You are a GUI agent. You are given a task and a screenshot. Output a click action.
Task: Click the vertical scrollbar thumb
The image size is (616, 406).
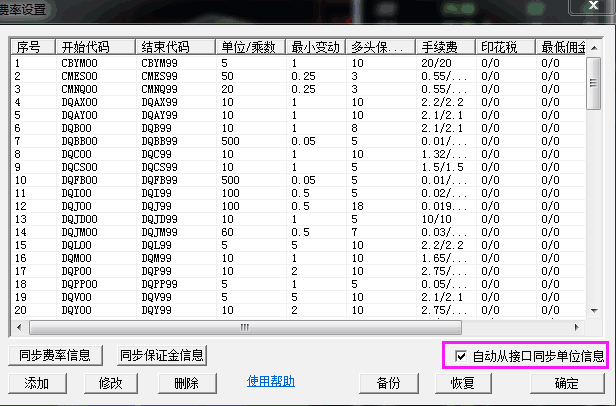594,83
